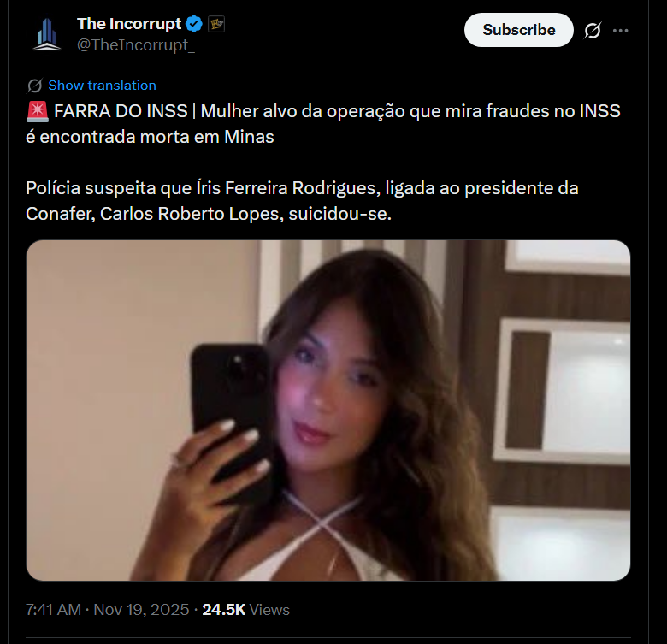Click the name Íris Ferreira Rodrigues in post

(x=288, y=188)
